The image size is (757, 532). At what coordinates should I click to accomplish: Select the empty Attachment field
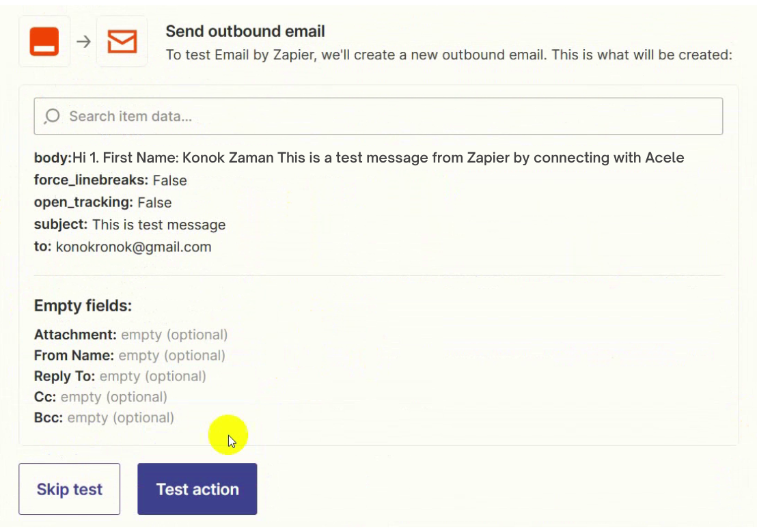pos(130,335)
